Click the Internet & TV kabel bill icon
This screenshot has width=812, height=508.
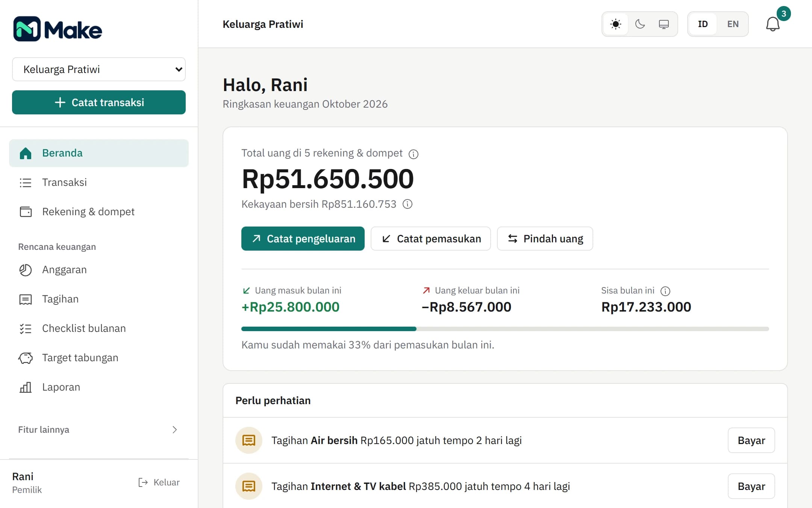(249, 486)
